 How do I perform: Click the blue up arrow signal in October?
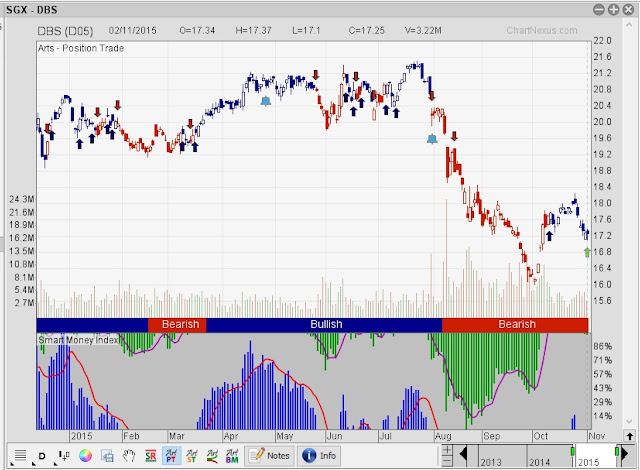click(x=549, y=235)
